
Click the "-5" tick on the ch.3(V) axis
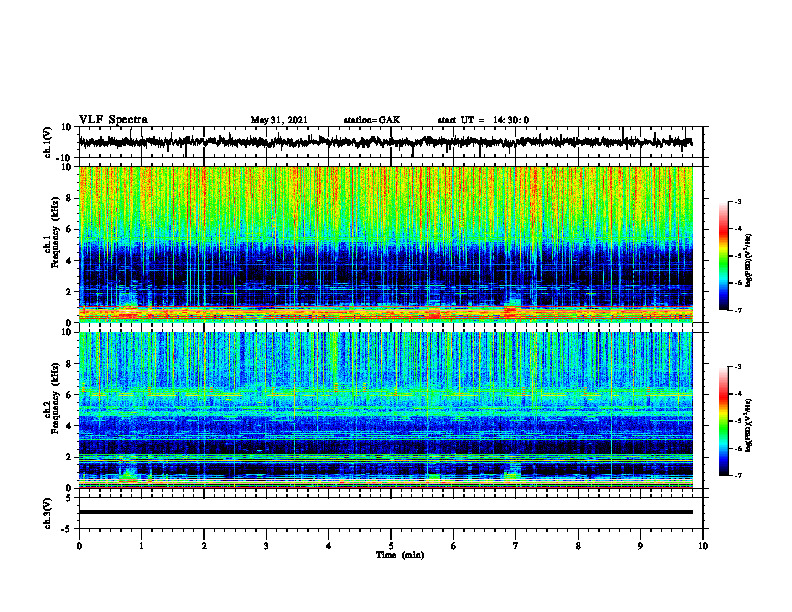68,529
